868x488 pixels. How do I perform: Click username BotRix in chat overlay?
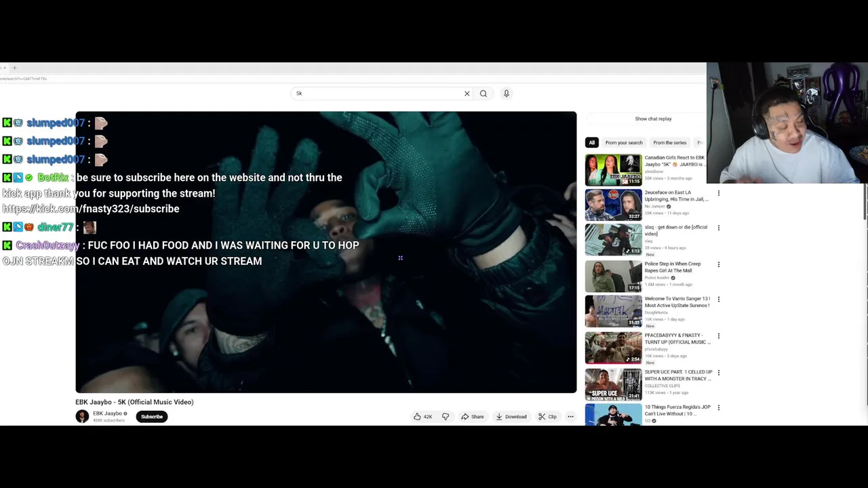pos(53,178)
